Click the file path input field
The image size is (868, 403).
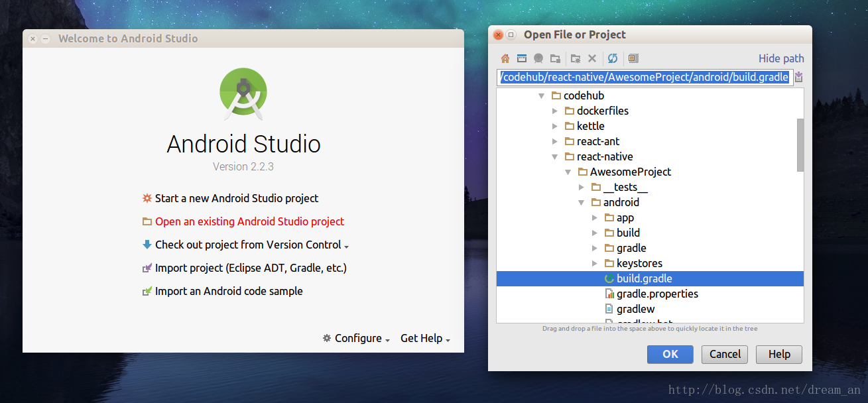coord(645,78)
